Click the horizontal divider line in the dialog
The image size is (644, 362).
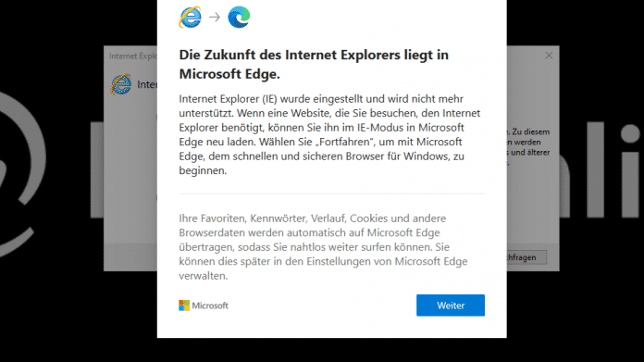332,193
